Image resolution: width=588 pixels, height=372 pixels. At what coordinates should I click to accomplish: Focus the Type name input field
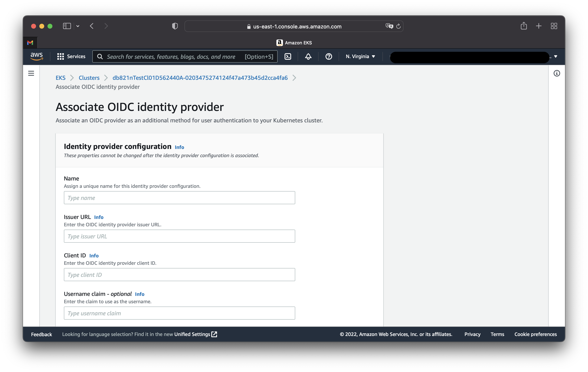[x=179, y=198]
